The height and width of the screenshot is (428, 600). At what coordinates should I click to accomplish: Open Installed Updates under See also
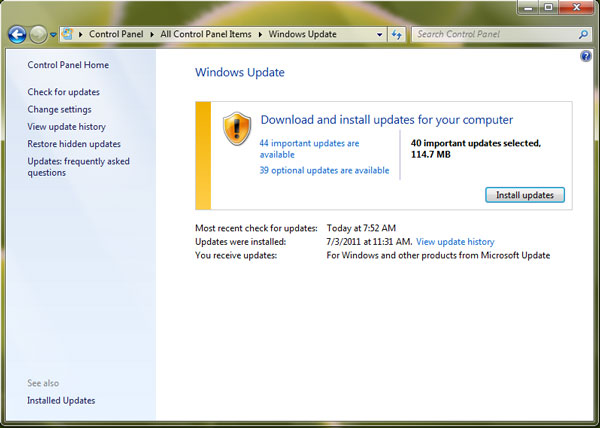pos(61,400)
